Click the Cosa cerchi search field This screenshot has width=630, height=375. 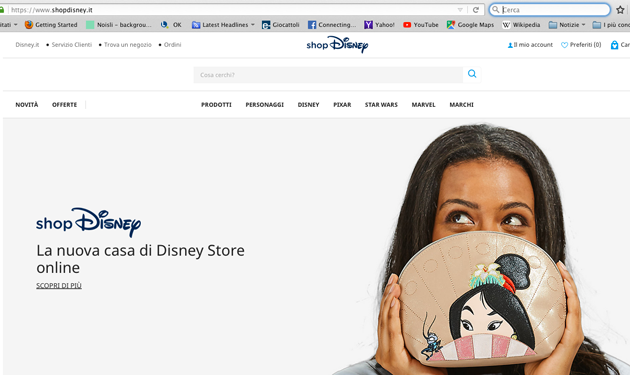coord(328,75)
